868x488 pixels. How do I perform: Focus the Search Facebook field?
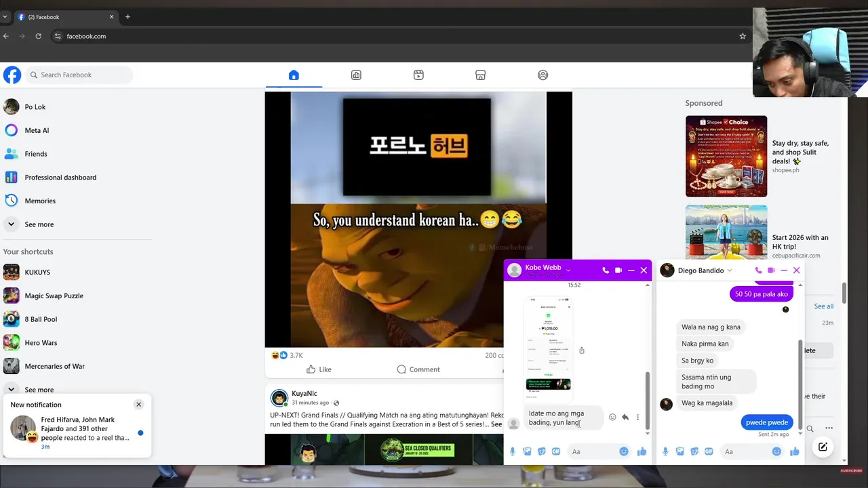[x=79, y=75]
